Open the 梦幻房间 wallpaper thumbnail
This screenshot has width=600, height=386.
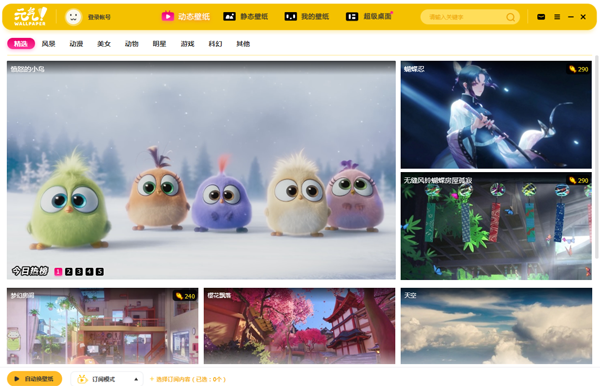[103, 326]
